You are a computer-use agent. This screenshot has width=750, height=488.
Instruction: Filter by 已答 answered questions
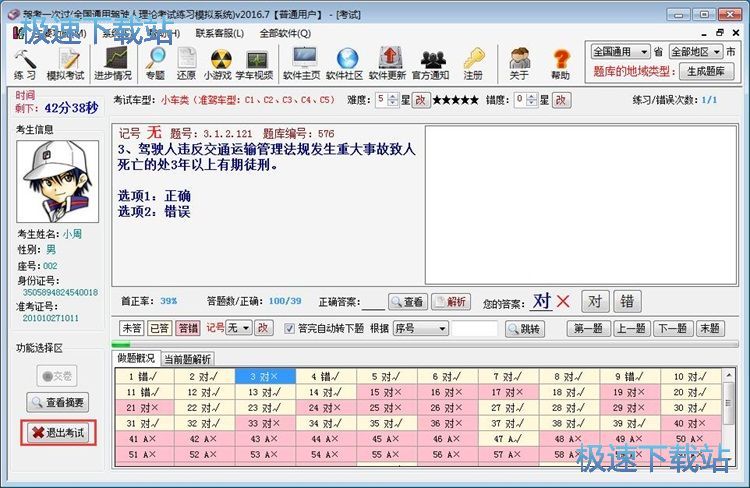point(160,328)
